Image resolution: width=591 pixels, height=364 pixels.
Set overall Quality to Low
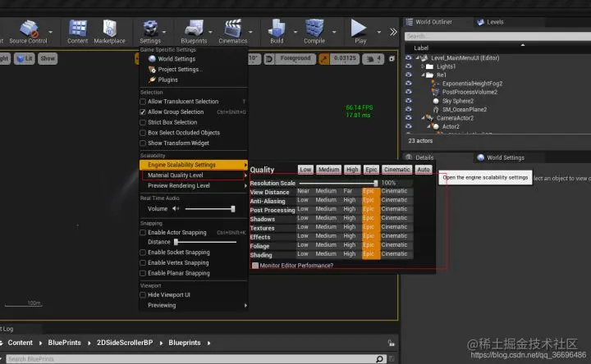click(x=305, y=170)
